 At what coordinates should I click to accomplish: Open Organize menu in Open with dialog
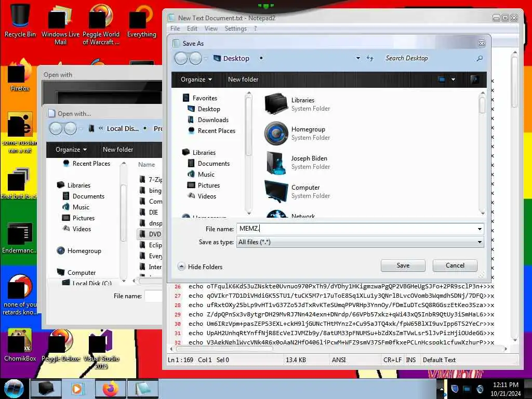click(71, 150)
